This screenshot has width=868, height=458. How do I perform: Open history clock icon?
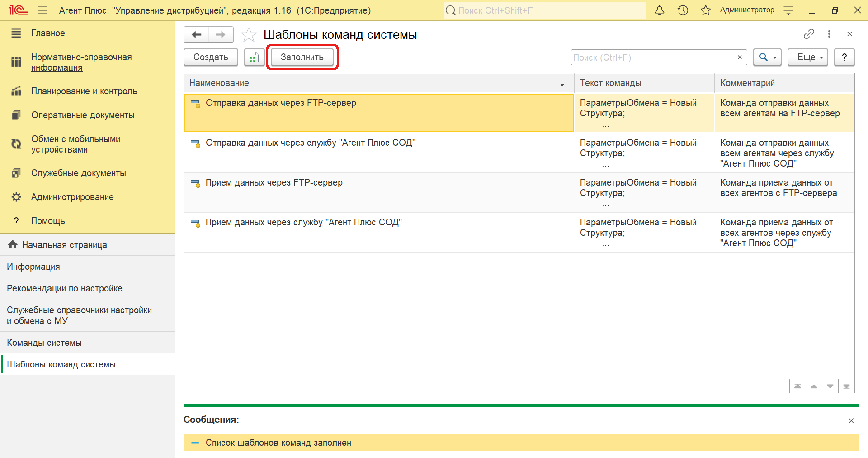[x=683, y=10]
